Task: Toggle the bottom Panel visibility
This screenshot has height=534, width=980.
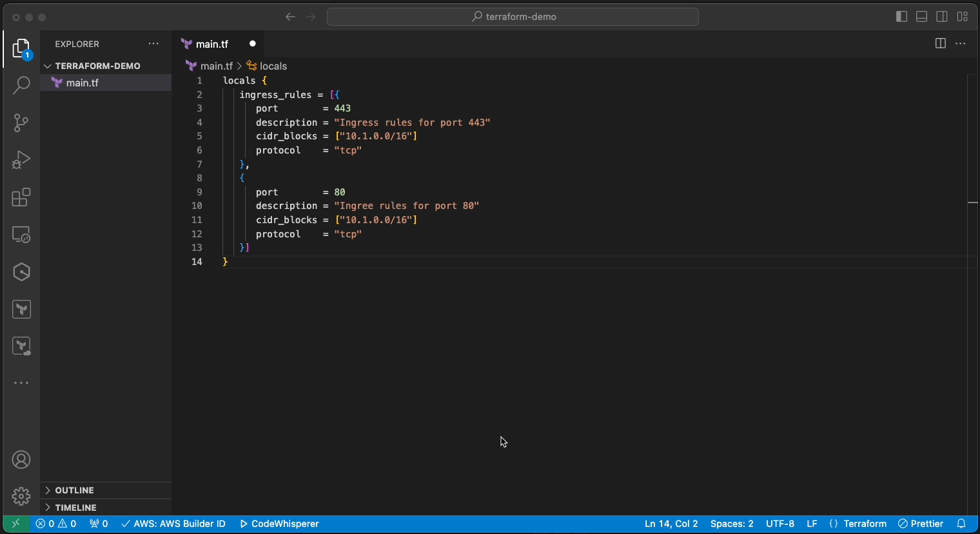Action: 922,17
